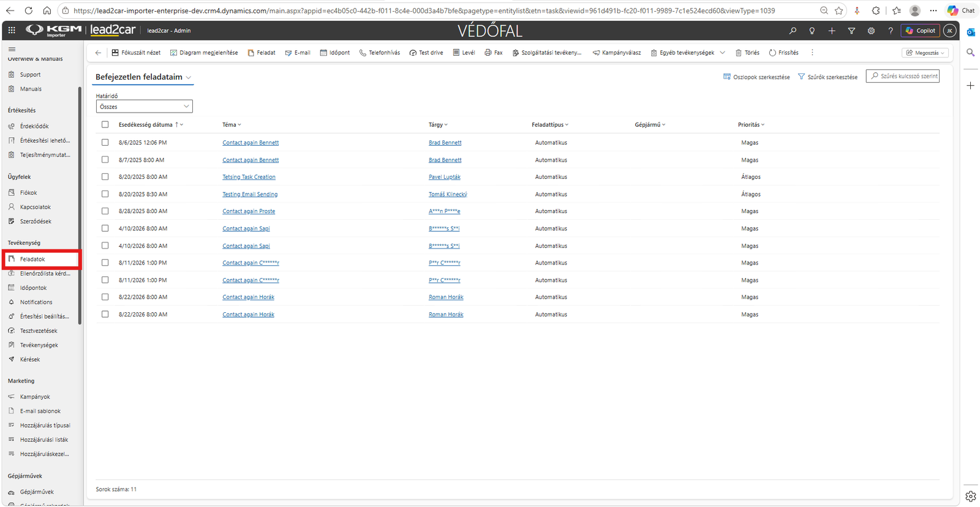Screen dimensions: 980x507
Task: Check the row dated 8/7/2025 8:00 AM
Action: pos(105,160)
